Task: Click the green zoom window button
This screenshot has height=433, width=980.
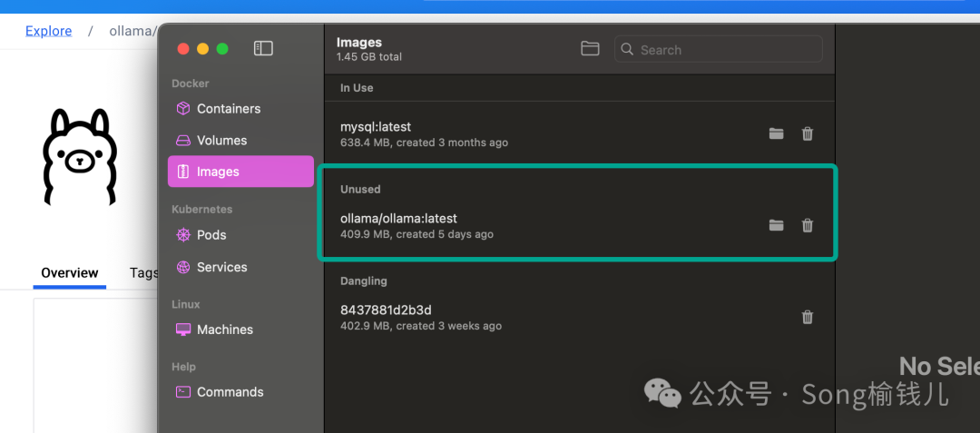Action: (222, 49)
